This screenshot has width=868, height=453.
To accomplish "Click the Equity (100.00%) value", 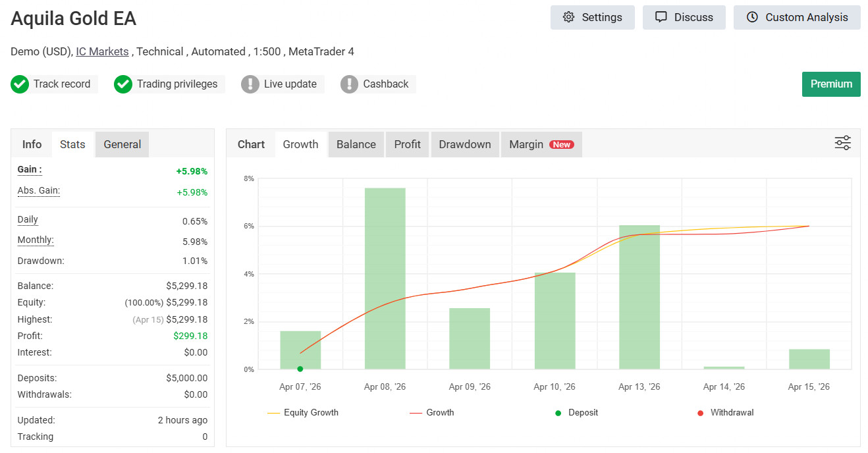I will [166, 302].
